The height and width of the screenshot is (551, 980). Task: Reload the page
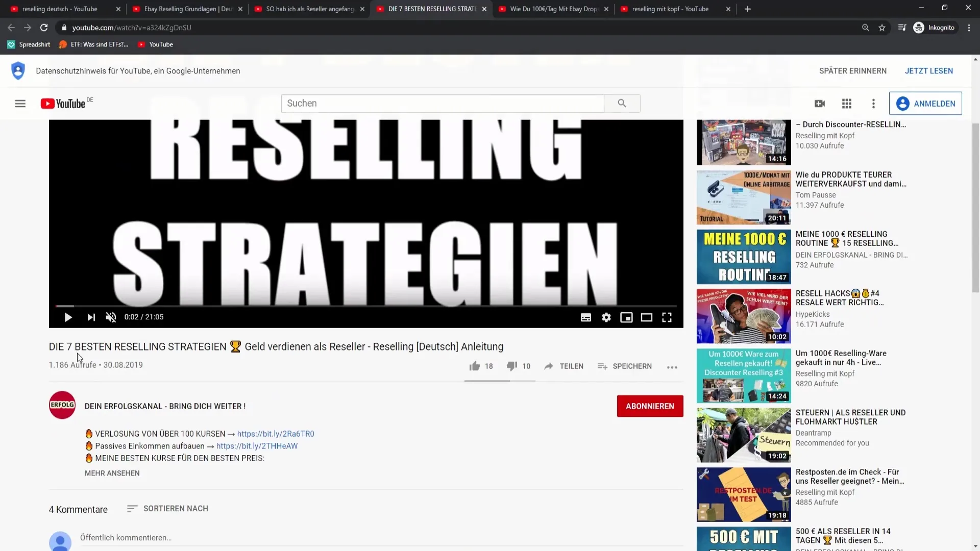[x=44, y=28]
